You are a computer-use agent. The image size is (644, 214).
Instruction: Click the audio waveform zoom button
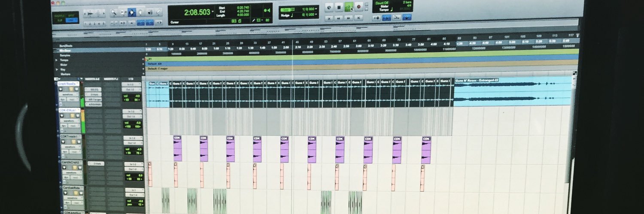pos(90,13)
